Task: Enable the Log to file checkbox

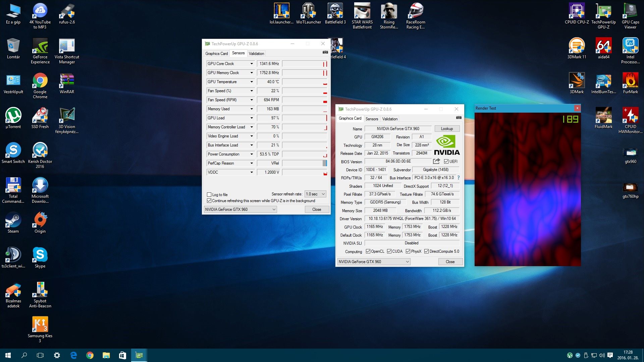Action: tap(209, 194)
